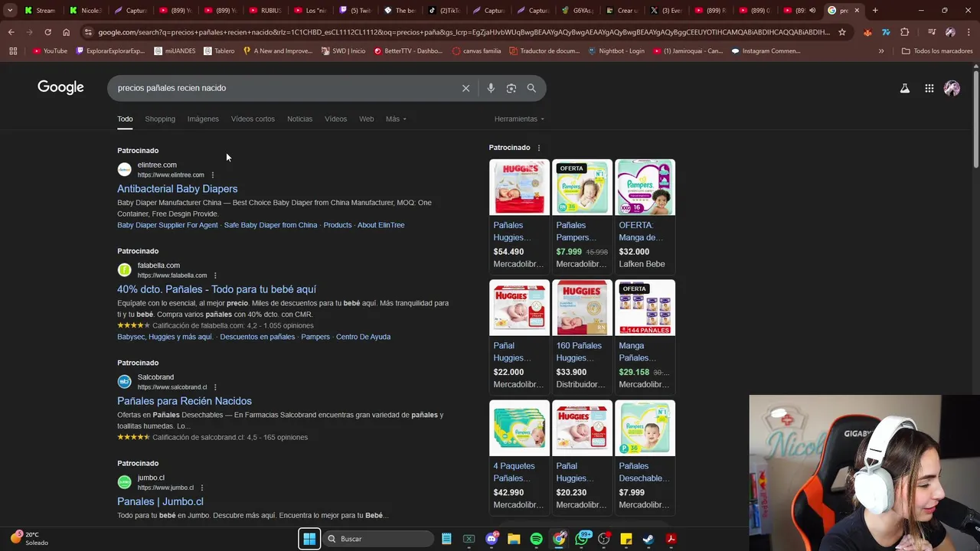The width and height of the screenshot is (980, 551).
Task: Open the YouTube bookmark
Action: (x=50, y=51)
